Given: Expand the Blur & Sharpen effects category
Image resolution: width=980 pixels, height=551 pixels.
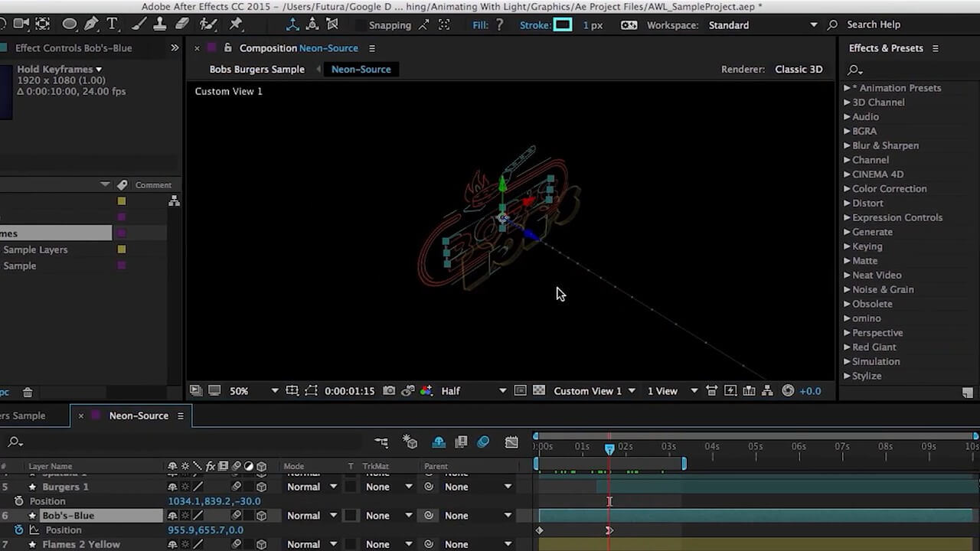Looking at the screenshot, I should [x=885, y=145].
